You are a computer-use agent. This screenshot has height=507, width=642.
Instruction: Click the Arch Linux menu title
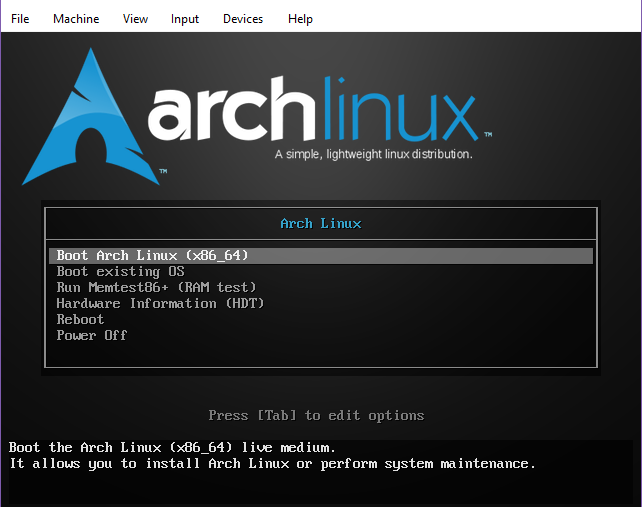321,224
